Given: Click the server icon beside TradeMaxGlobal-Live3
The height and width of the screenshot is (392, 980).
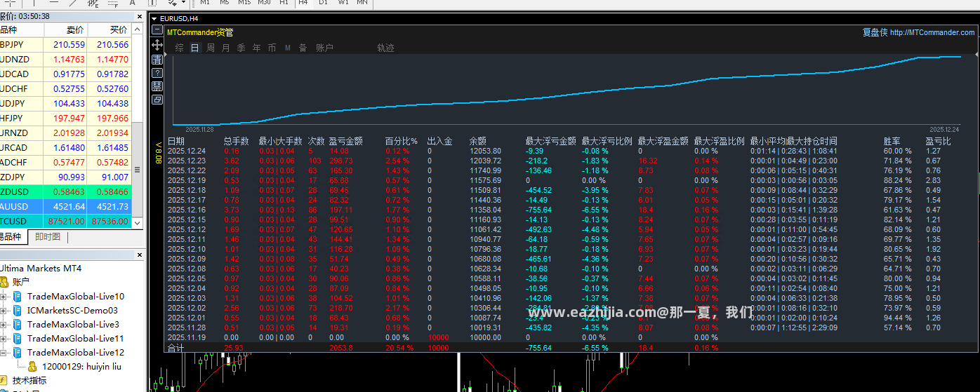Looking at the screenshot, I should pos(18,325).
